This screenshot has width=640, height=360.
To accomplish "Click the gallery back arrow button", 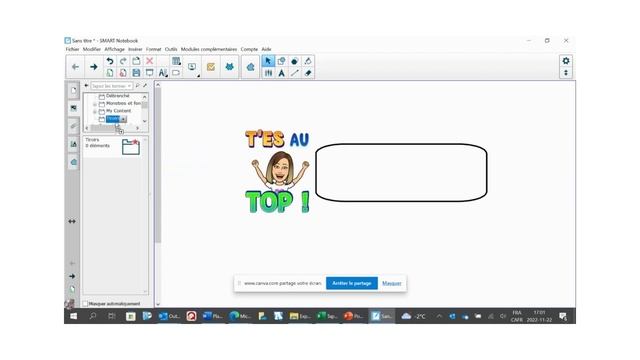I will click(x=87, y=86).
